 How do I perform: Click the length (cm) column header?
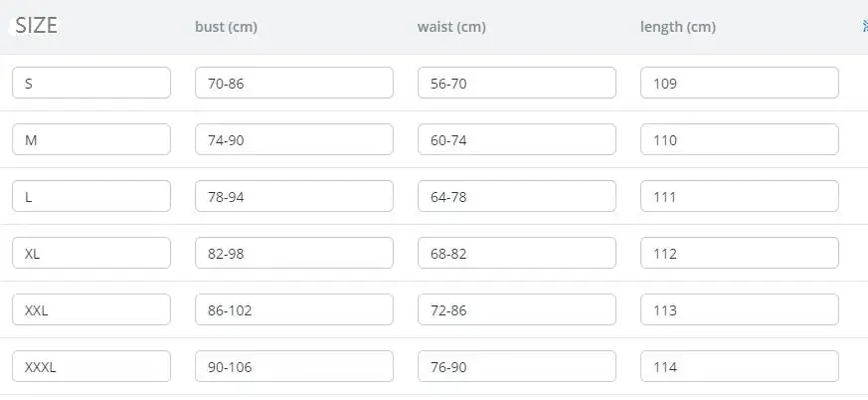tap(677, 27)
